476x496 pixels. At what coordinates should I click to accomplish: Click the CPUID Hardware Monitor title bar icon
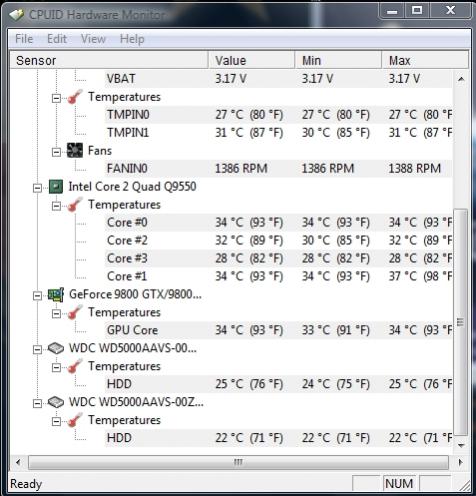click(16, 14)
